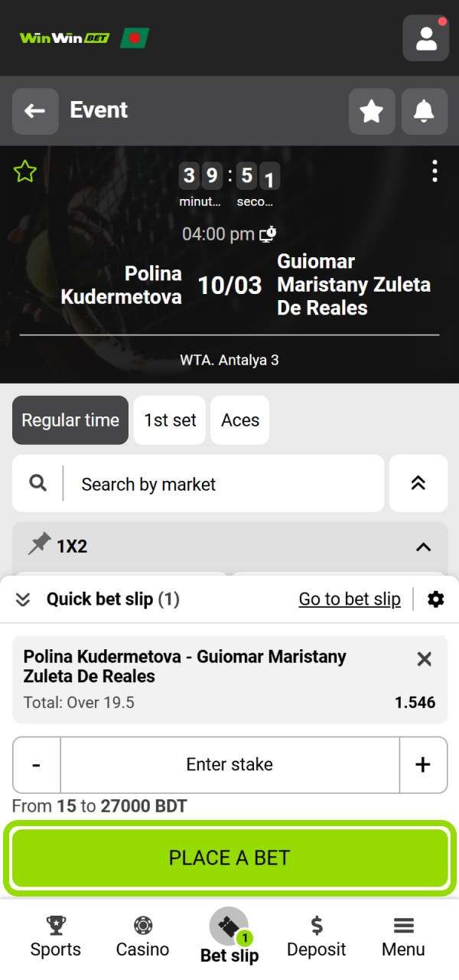This screenshot has height=980, width=459.
Task: Collapse all markets with double chevron
Action: [418, 483]
